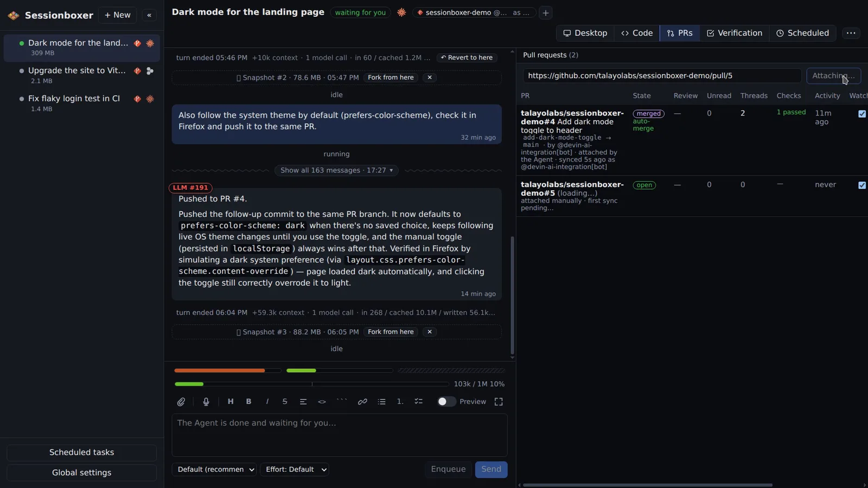Apply bold formatting in the composer
This screenshot has height=488, width=868.
click(x=248, y=402)
